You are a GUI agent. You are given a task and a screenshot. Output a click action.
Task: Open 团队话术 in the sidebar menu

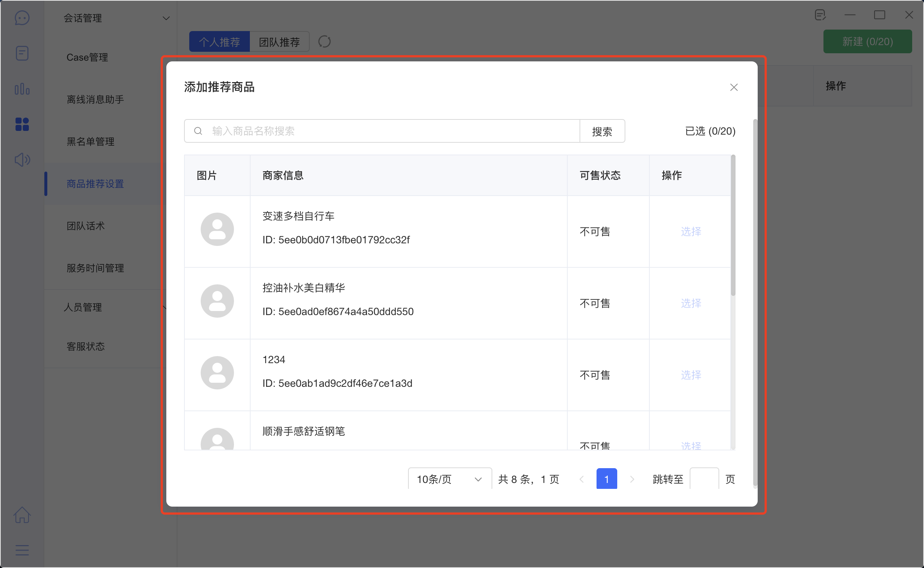(86, 226)
